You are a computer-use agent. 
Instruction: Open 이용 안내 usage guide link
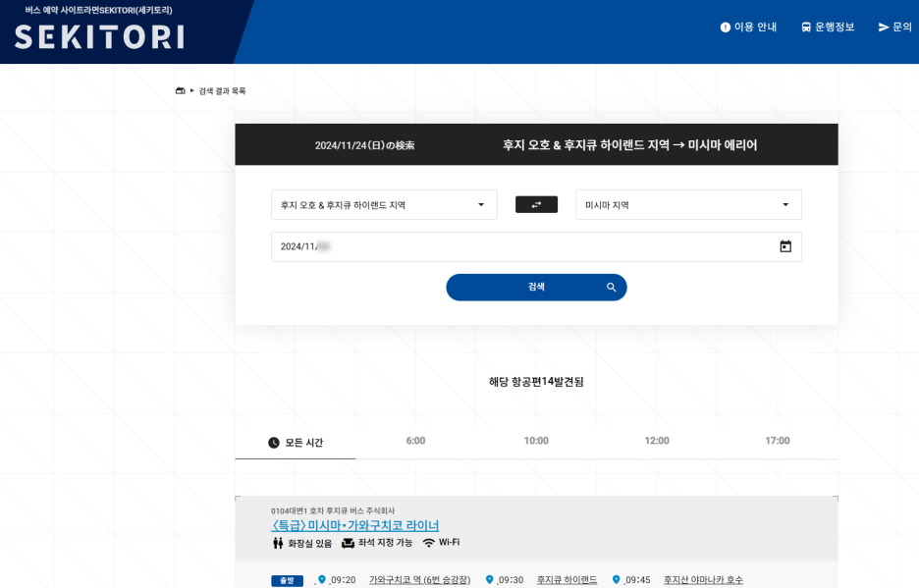[748, 27]
